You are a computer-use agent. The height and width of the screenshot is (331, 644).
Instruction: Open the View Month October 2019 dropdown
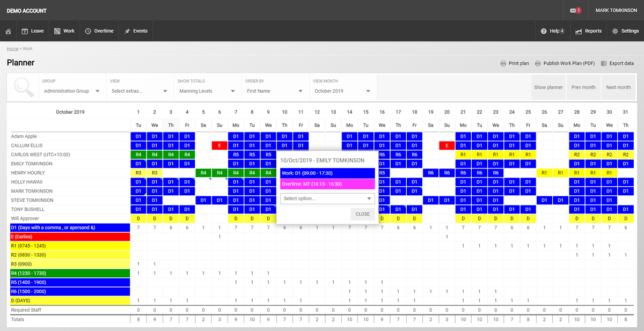coord(342,91)
